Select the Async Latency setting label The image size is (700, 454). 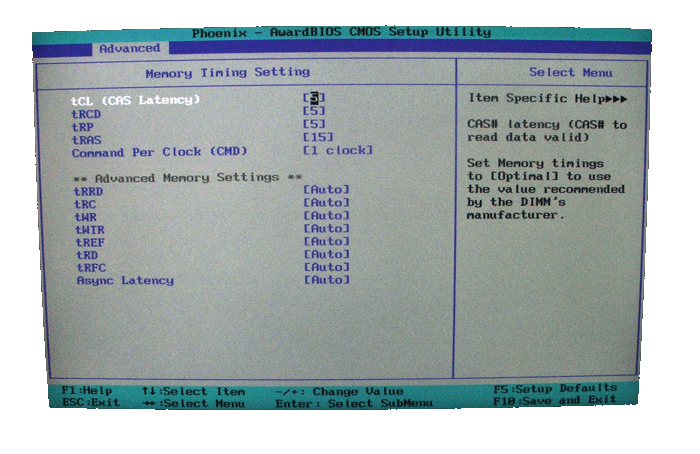click(125, 281)
